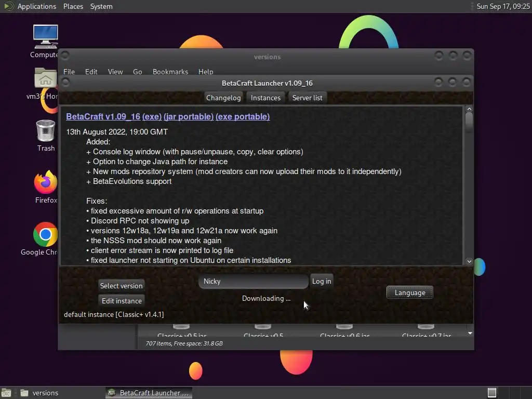Click the clock Sun Sep 17, 09:25
This screenshot has width=532, height=399.
[x=503, y=6]
